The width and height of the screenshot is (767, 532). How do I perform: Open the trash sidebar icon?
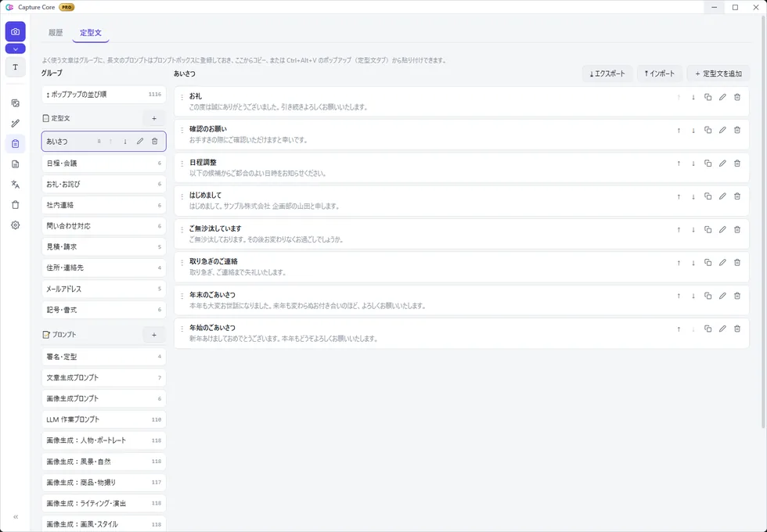click(x=15, y=205)
